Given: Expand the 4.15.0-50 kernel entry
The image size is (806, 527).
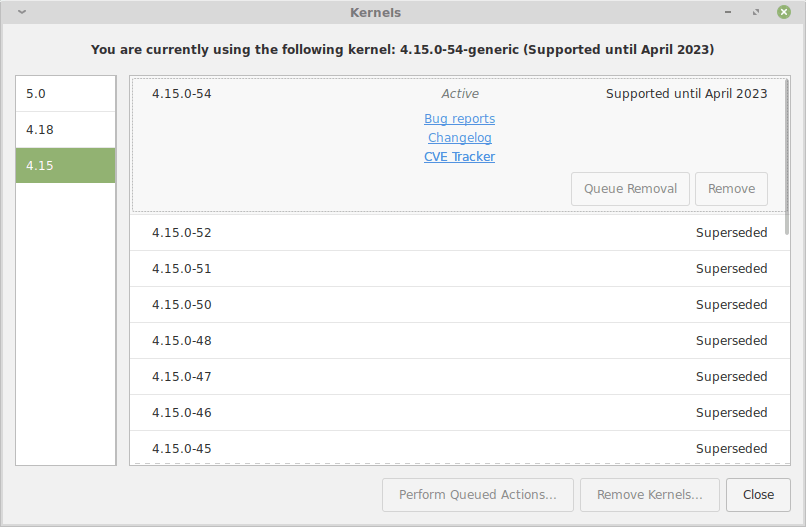Looking at the screenshot, I should tap(459, 305).
